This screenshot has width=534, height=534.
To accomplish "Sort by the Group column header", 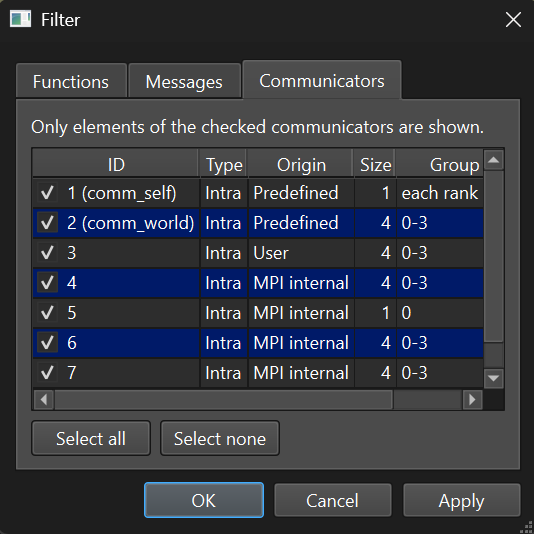I will click(440, 165).
